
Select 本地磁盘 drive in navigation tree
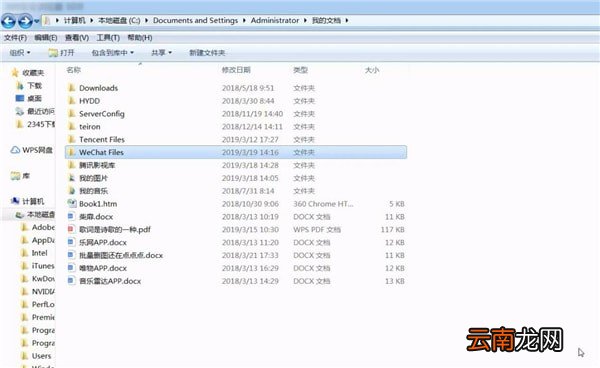pos(41,215)
